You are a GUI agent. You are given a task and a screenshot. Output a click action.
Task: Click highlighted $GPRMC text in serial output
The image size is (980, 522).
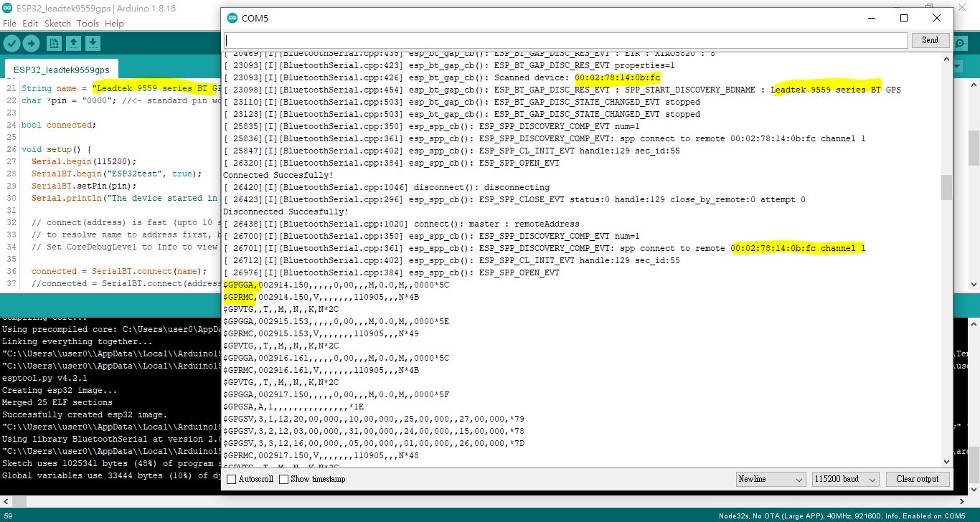pos(240,297)
